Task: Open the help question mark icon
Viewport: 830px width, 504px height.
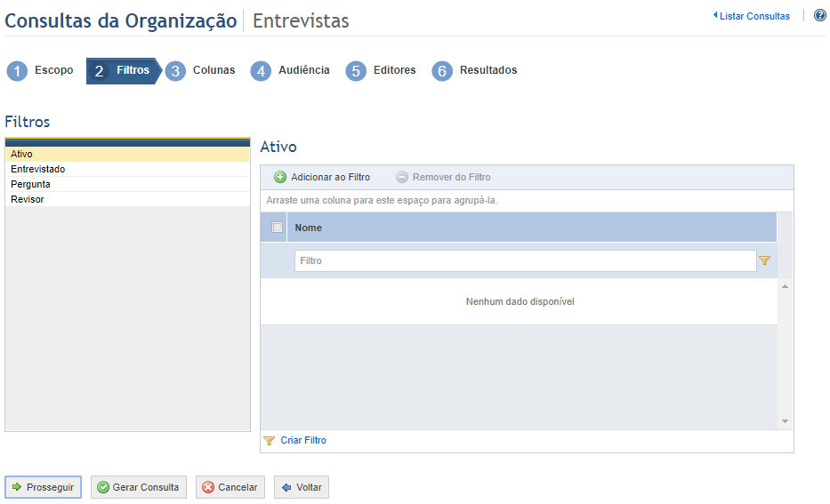Action: 820,15
